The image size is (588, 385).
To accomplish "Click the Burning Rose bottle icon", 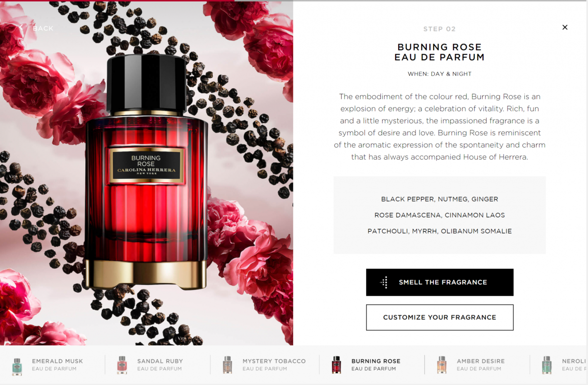I will [336, 365].
